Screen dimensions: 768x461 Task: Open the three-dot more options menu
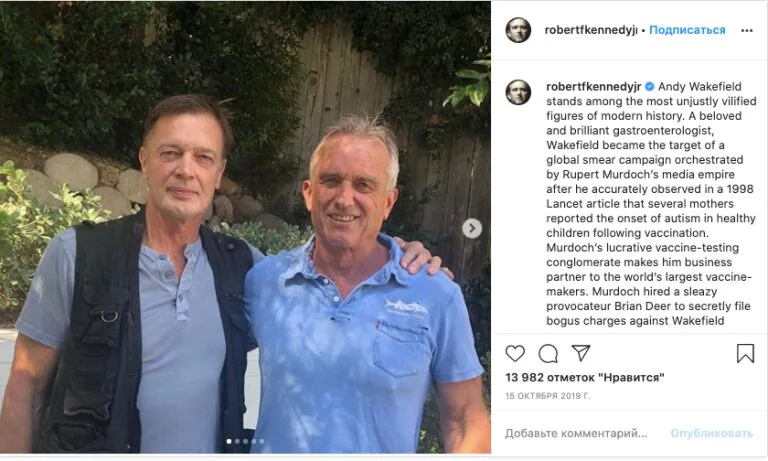click(x=746, y=30)
